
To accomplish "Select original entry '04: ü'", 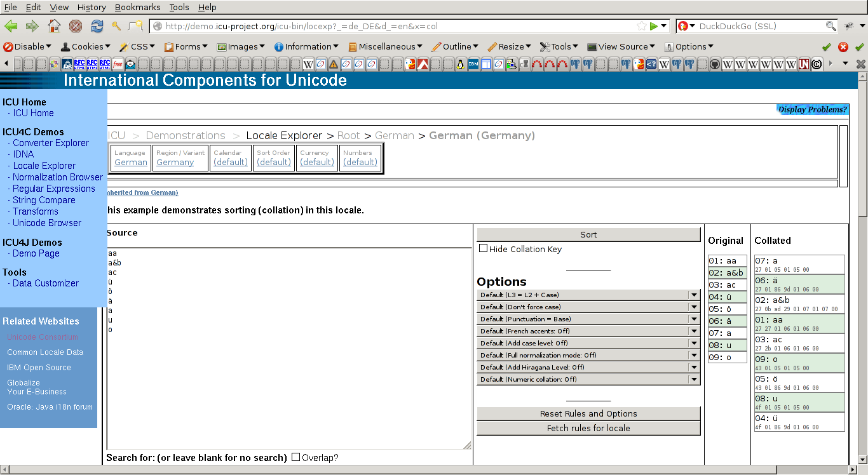I will click(728, 297).
